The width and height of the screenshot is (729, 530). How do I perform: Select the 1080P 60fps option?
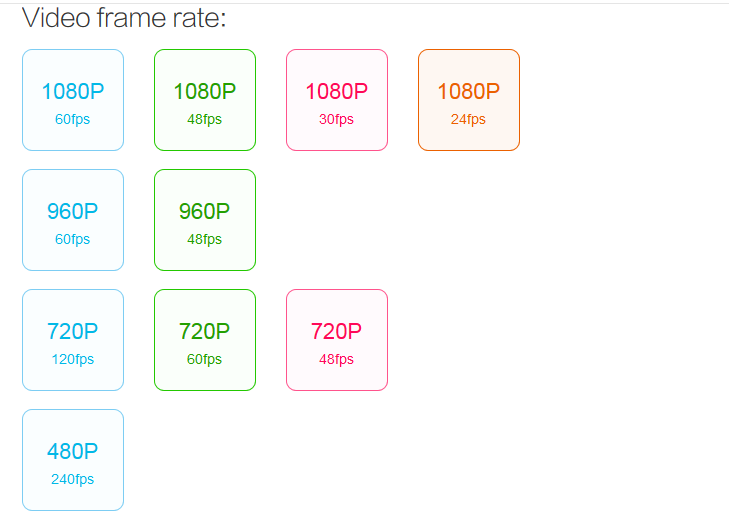73,100
